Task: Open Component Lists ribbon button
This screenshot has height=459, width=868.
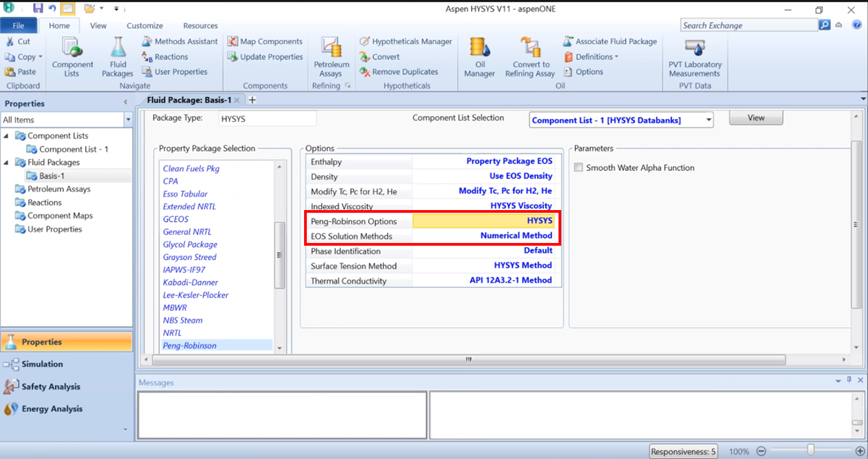Action: pyautogui.click(x=72, y=57)
